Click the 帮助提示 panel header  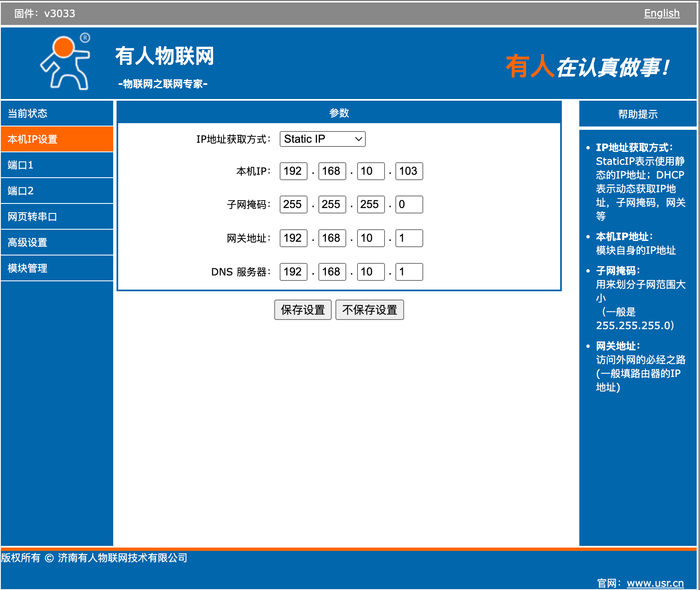[x=637, y=113]
